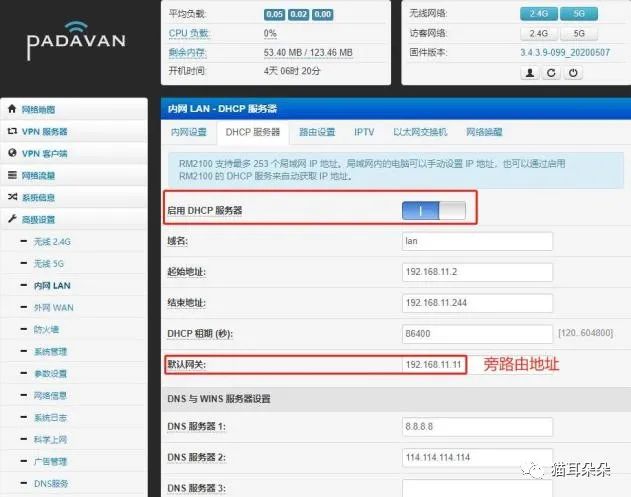Open the 系统管理 submenu item
631x497 pixels.
tap(50, 352)
